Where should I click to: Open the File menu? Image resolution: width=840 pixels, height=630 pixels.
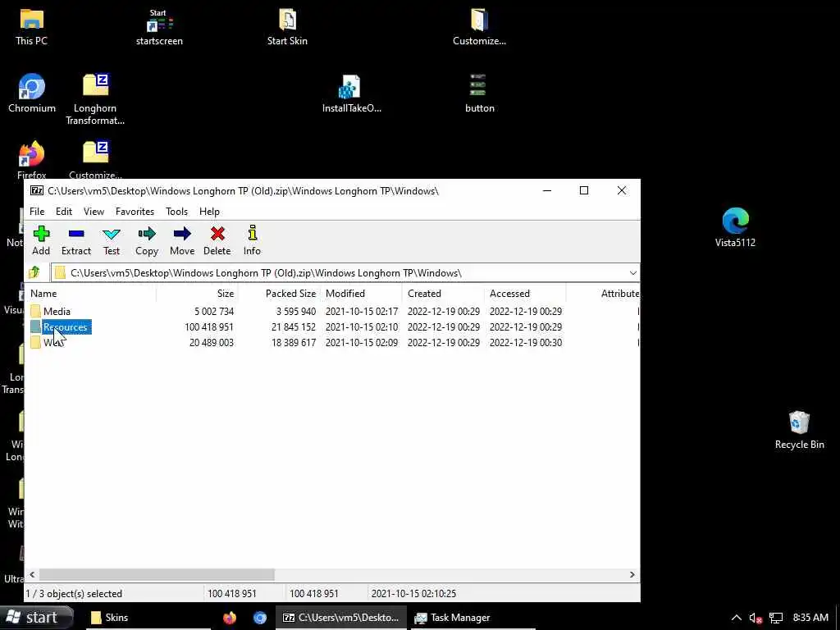37,212
